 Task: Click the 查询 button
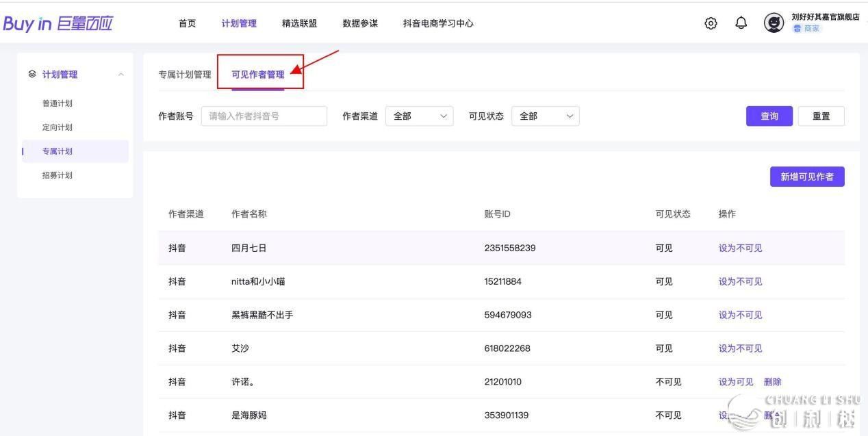pyautogui.click(x=769, y=116)
